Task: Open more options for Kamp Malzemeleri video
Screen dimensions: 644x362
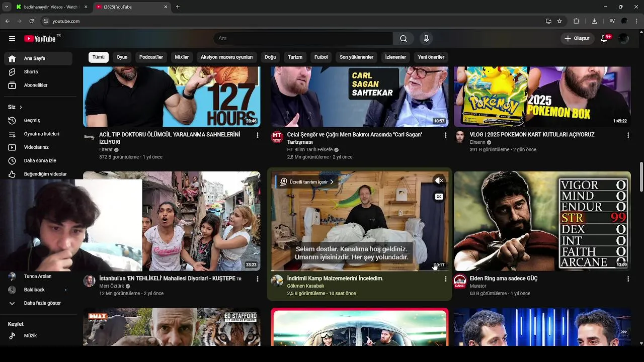Action: click(445, 279)
